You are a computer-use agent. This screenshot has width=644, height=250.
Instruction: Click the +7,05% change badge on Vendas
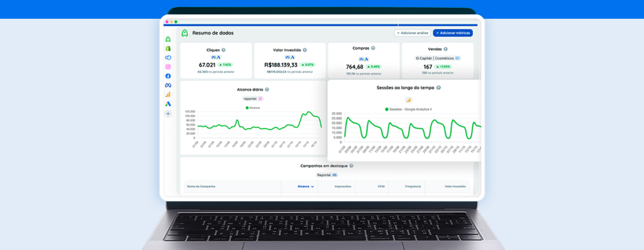443,67
